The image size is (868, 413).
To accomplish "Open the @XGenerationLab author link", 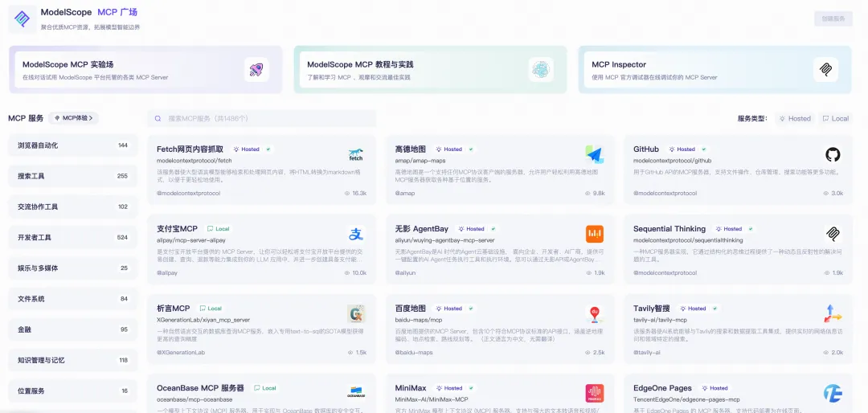I will [x=182, y=353].
